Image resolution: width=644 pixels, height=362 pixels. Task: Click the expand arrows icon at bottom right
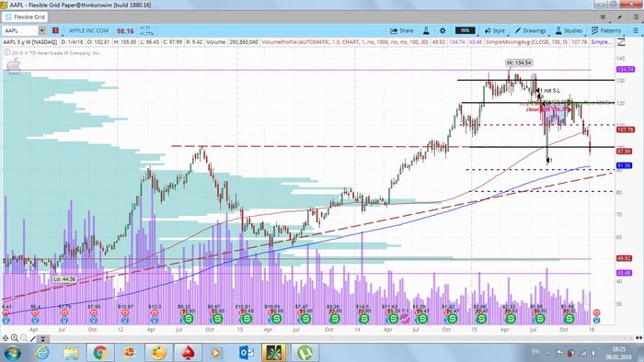coord(638,338)
